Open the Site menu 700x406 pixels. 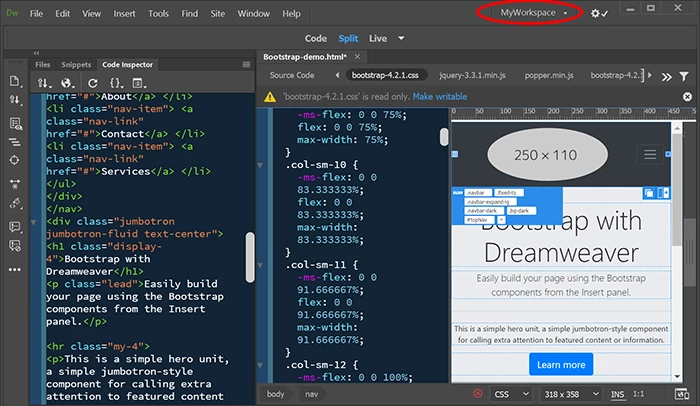tap(217, 14)
